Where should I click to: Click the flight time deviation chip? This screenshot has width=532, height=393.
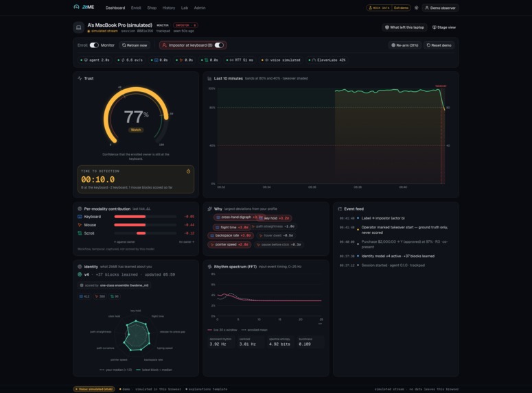(x=232, y=227)
